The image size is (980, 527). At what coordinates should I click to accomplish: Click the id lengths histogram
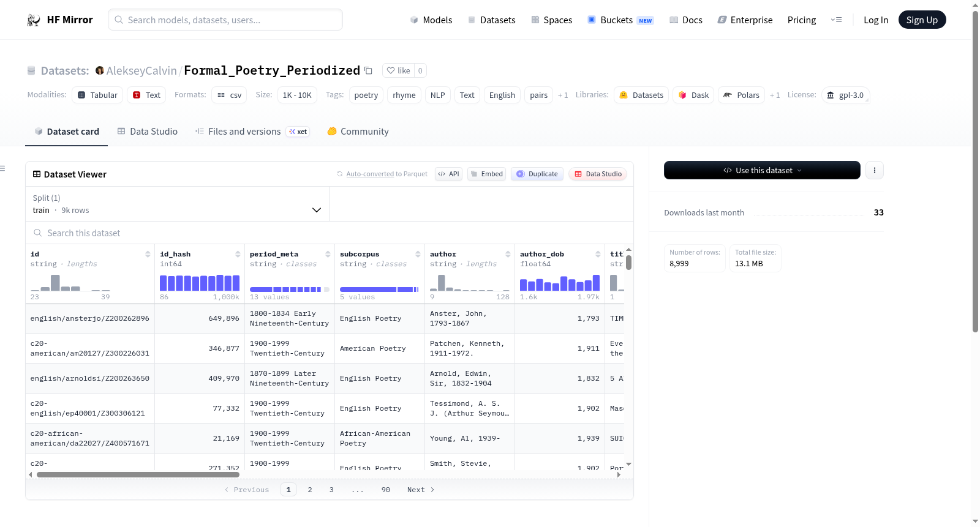tap(70, 283)
